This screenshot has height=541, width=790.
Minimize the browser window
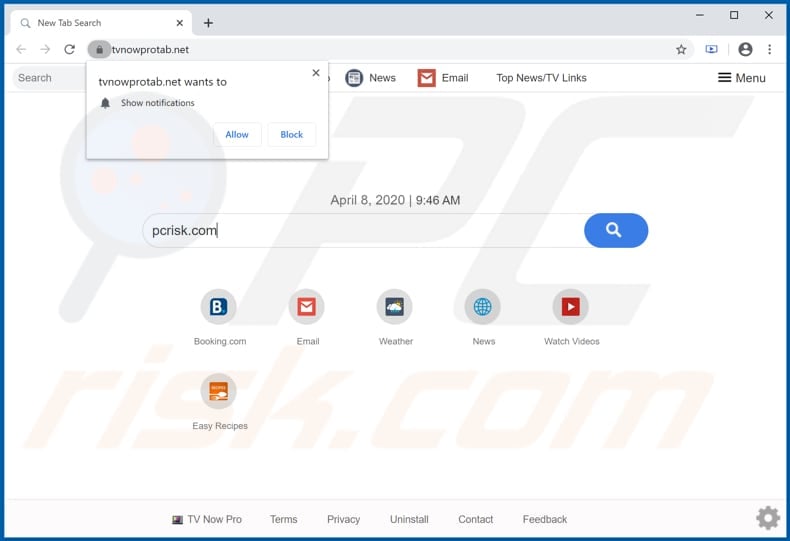click(x=700, y=15)
